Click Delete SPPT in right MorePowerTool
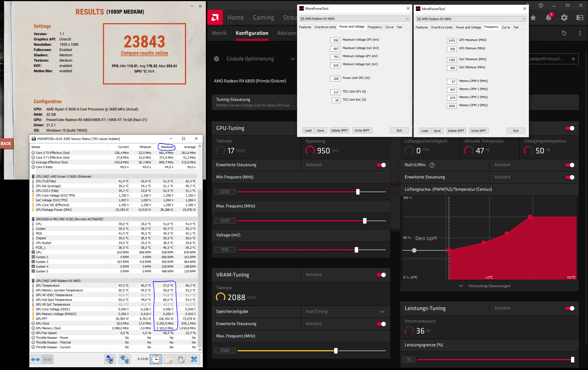This screenshot has height=370, width=588. pyautogui.click(x=456, y=131)
